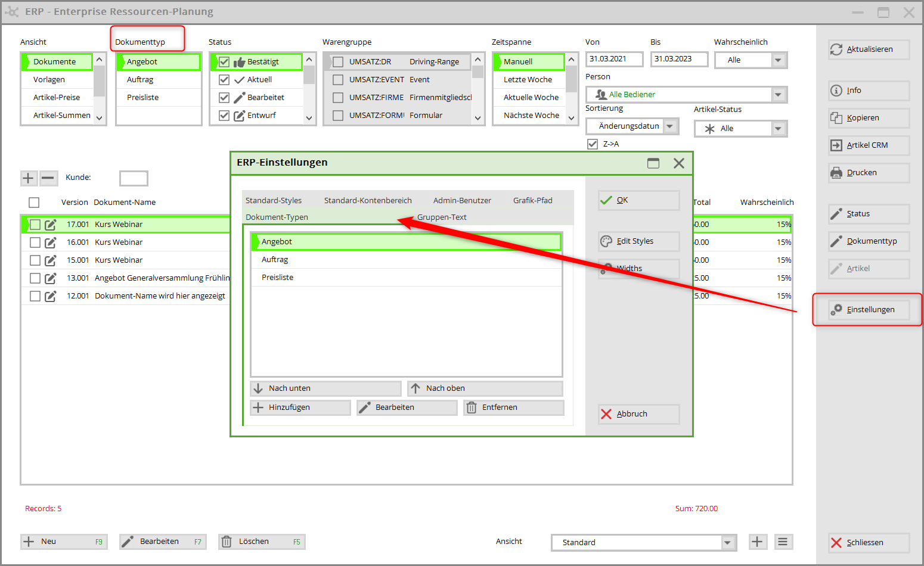The image size is (924, 566).
Task: Click the Entfernen trash icon in dialog
Action: (472, 408)
